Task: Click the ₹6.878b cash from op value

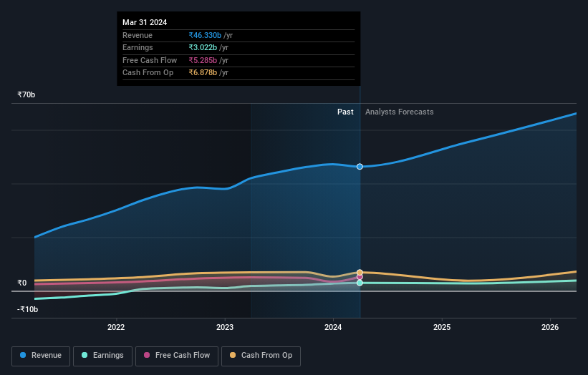Action: (203, 73)
